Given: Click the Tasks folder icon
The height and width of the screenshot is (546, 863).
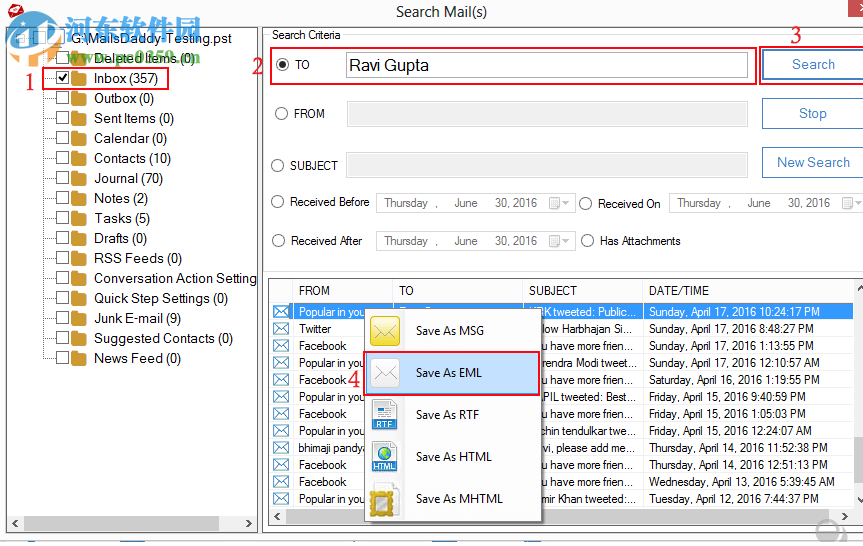Looking at the screenshot, I should pyautogui.click(x=79, y=219).
